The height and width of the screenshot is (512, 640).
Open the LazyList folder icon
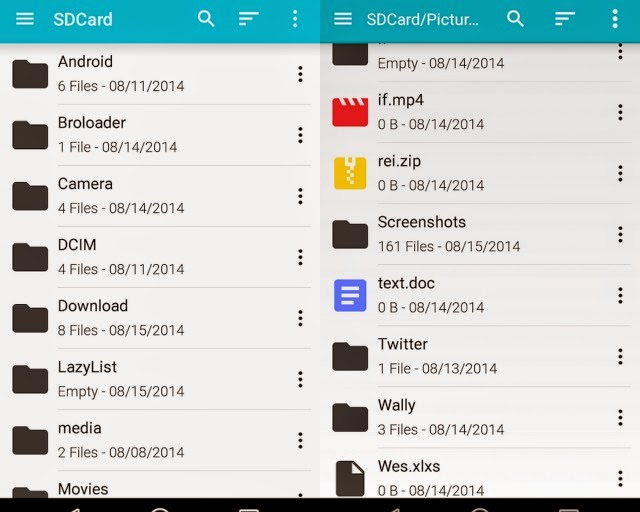click(x=30, y=379)
